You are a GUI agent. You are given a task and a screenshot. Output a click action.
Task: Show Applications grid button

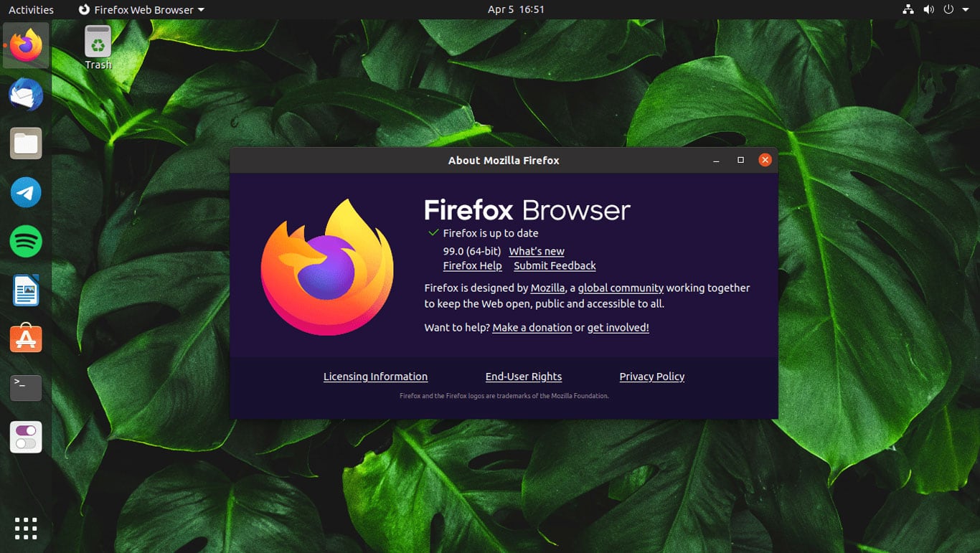pos(26,528)
